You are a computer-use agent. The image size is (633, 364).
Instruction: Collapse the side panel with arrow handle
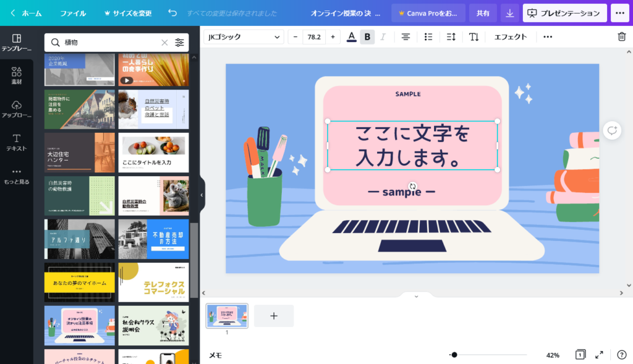coord(202,195)
